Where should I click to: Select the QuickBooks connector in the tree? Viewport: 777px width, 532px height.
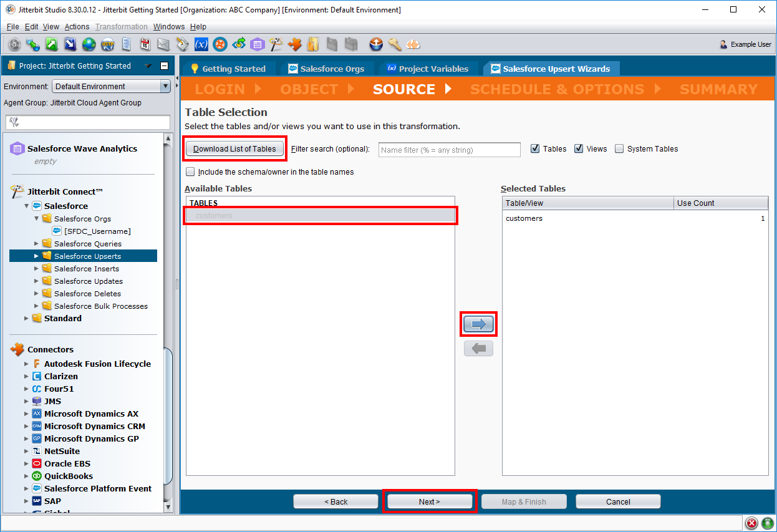[x=68, y=476]
